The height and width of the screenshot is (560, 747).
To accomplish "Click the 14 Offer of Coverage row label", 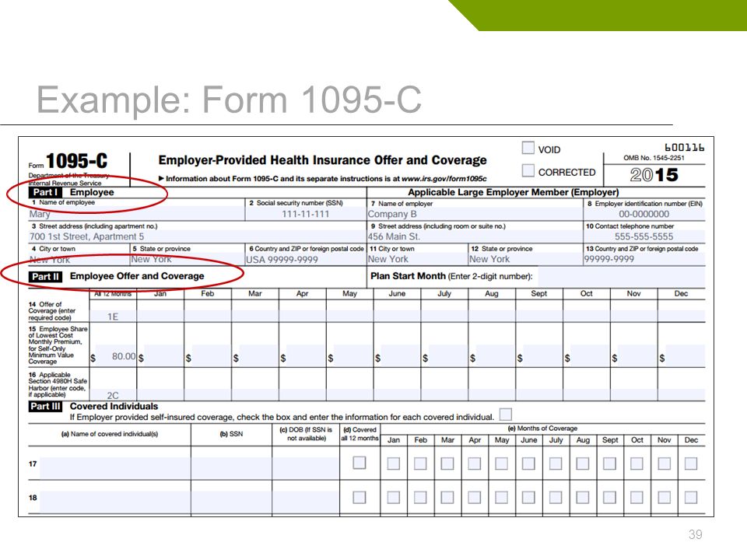I will coord(51,310).
